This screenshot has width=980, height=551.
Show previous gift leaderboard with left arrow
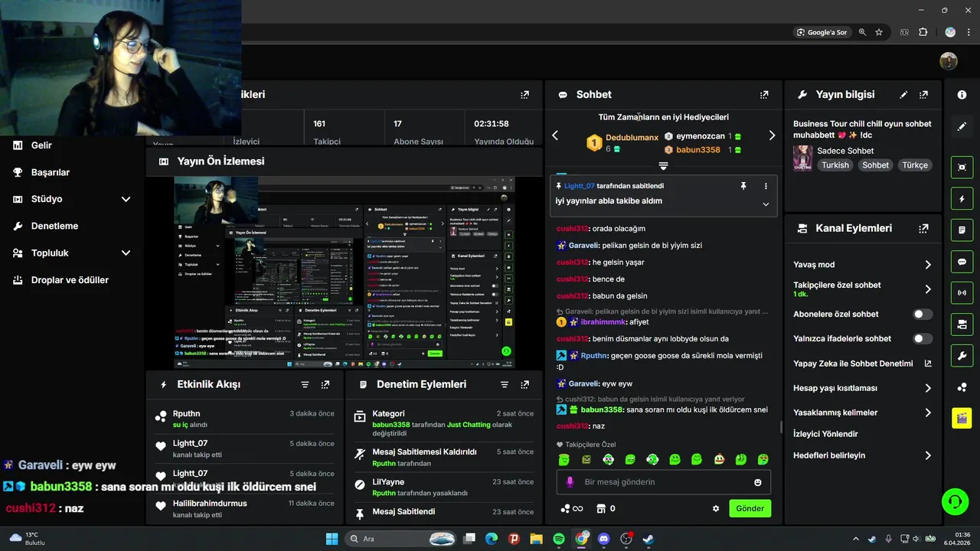(555, 135)
